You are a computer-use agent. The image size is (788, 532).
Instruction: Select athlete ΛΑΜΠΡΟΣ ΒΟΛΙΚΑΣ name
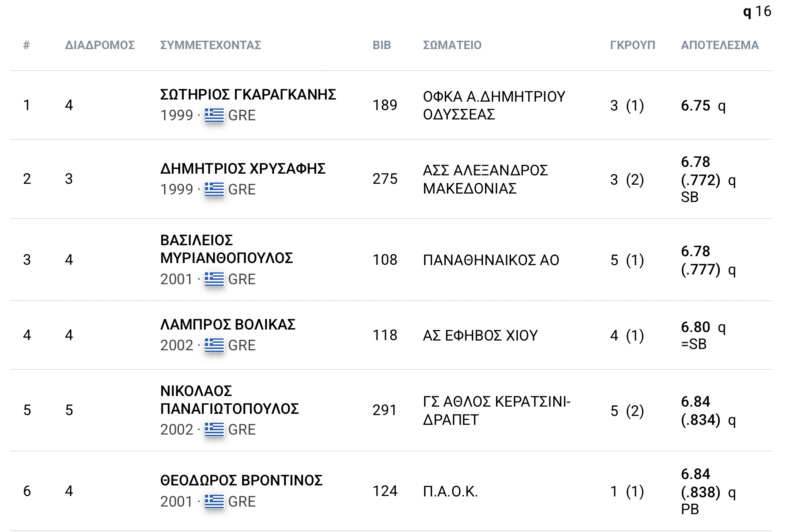coord(228,324)
